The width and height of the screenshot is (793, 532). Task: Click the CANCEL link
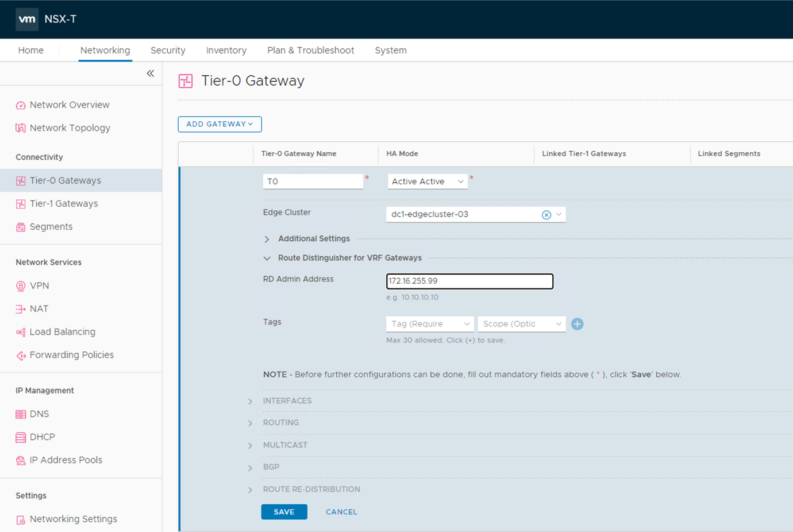341,512
